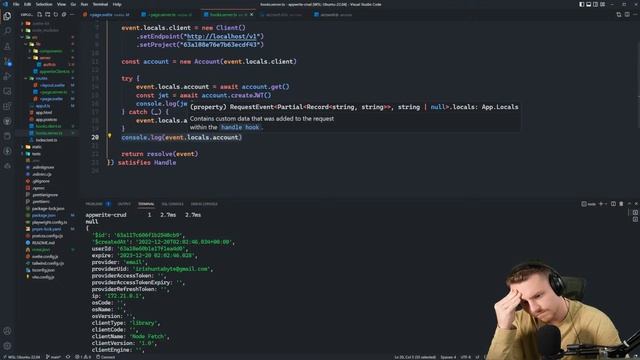Add a new terminal with the plus icon
This screenshot has width=640, height=360.
point(600,204)
